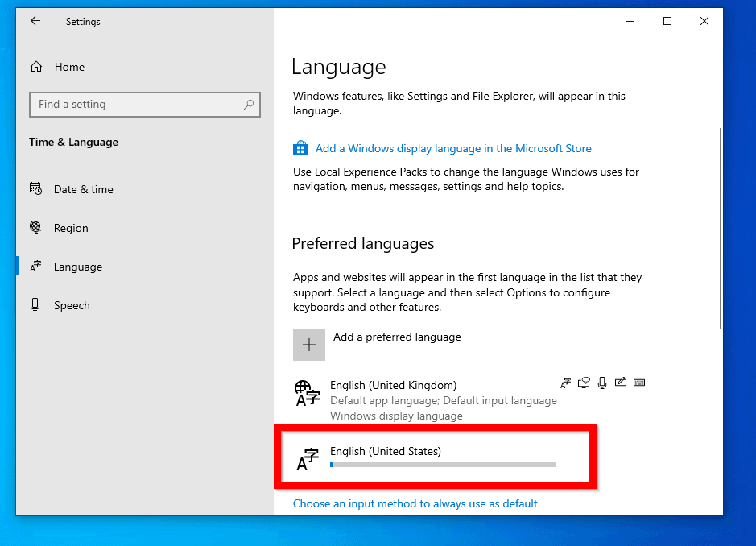Maximize the Settings window
Image resolution: width=756 pixels, height=546 pixels.
click(667, 21)
